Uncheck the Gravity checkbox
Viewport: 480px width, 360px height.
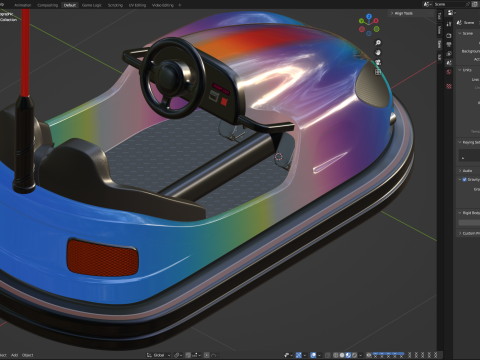point(464,180)
